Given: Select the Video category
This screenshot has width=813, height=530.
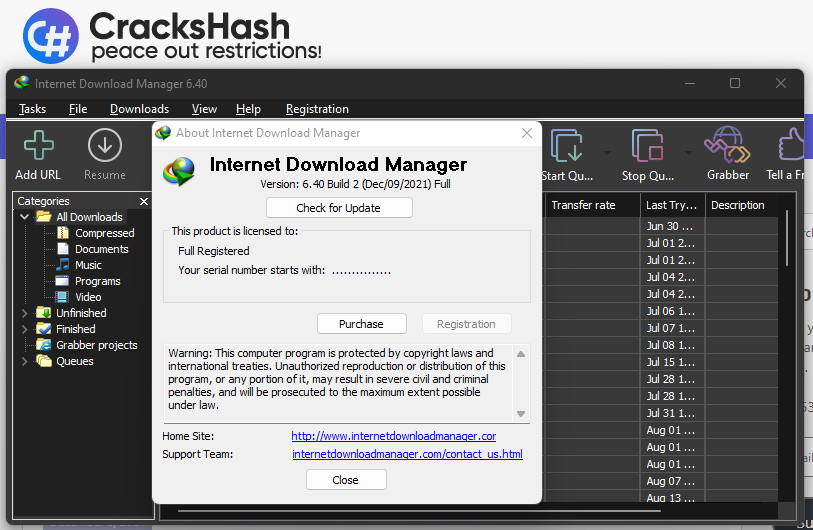Looking at the screenshot, I should click(x=88, y=297).
